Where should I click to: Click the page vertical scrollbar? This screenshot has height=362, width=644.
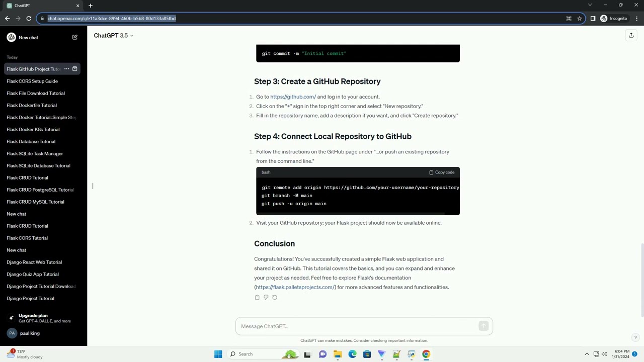pos(642,281)
